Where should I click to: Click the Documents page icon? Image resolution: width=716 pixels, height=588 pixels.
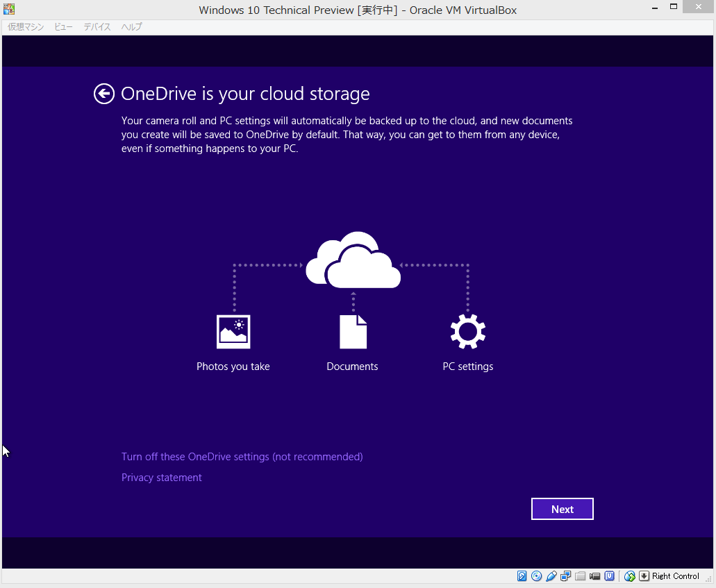pyautogui.click(x=353, y=332)
